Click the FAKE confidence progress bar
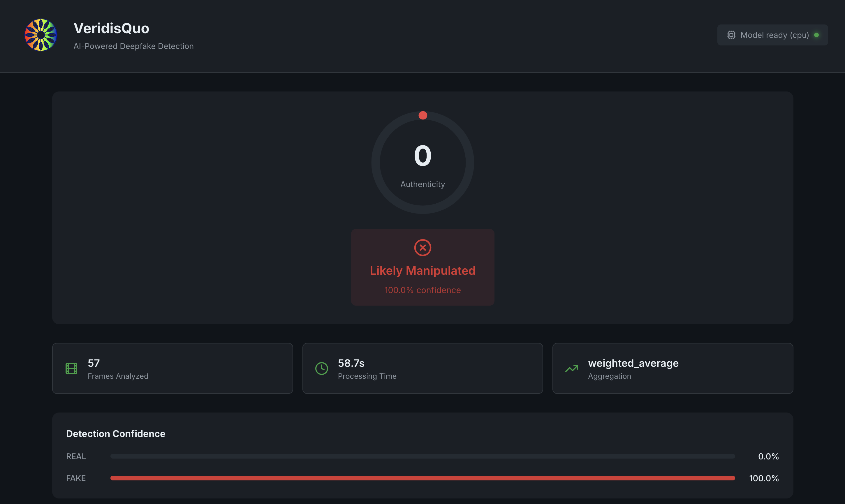Screen dimensions: 845x504 pos(422,478)
